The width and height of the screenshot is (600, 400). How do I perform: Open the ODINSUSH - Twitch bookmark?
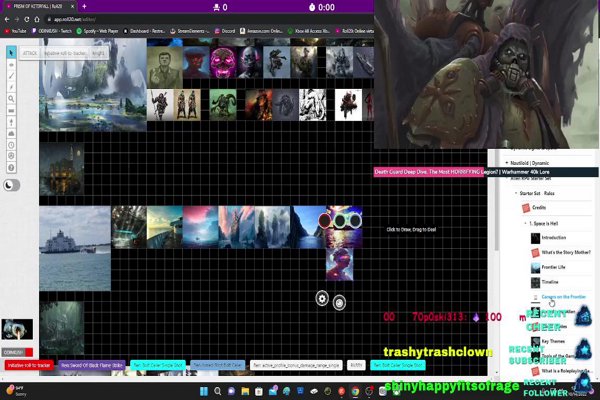pyautogui.click(x=52, y=31)
